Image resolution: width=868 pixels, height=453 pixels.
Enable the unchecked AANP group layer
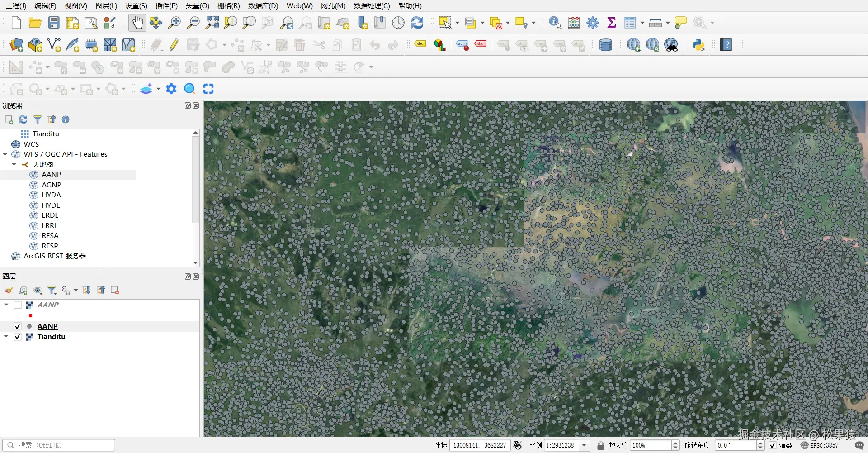pyautogui.click(x=18, y=305)
